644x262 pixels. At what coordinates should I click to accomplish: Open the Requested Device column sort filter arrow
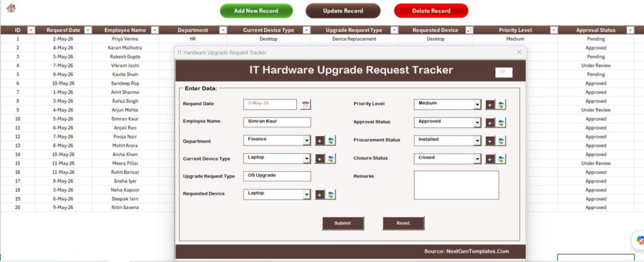[469, 30]
